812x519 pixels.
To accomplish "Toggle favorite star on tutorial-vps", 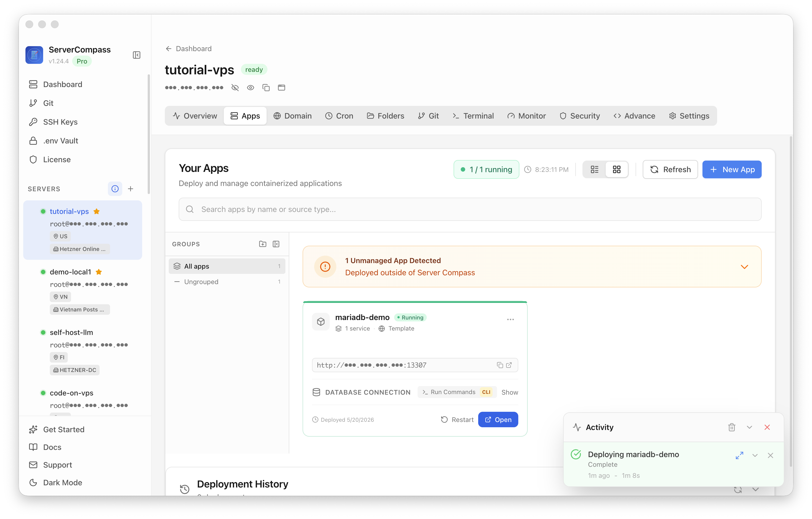I will click(97, 211).
